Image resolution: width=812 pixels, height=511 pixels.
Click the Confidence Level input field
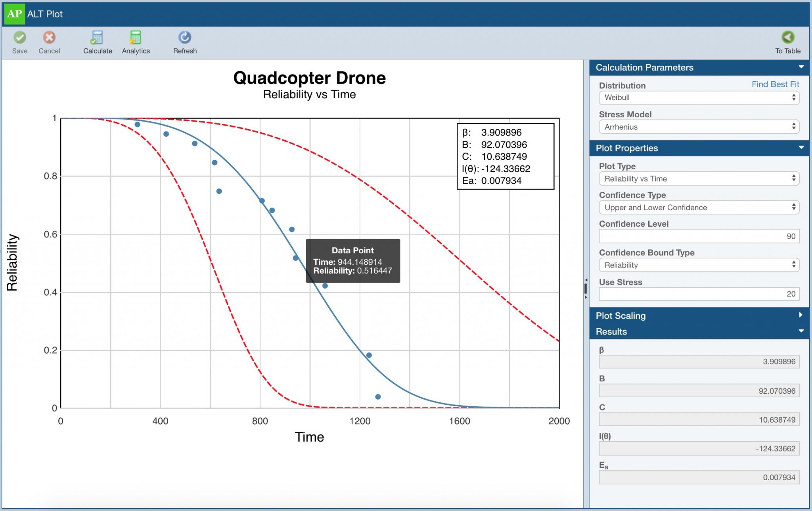pos(699,236)
